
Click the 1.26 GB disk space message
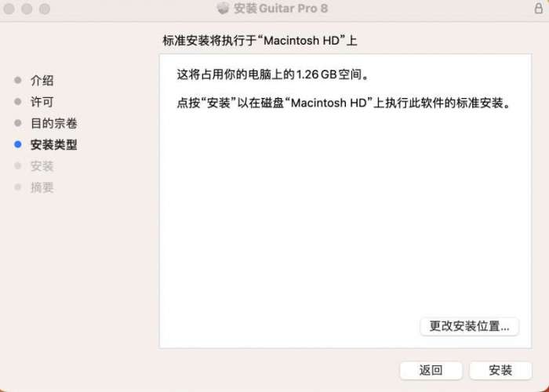pyautogui.click(x=273, y=74)
